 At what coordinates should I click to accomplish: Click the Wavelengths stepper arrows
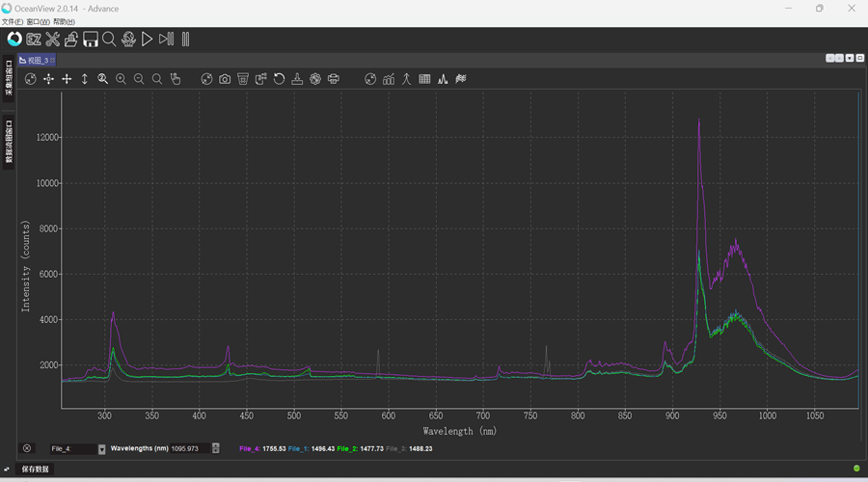[x=215, y=448]
